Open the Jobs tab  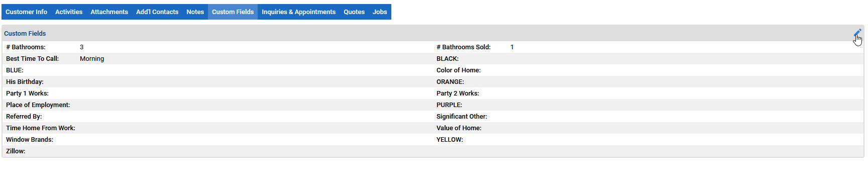pos(380,12)
